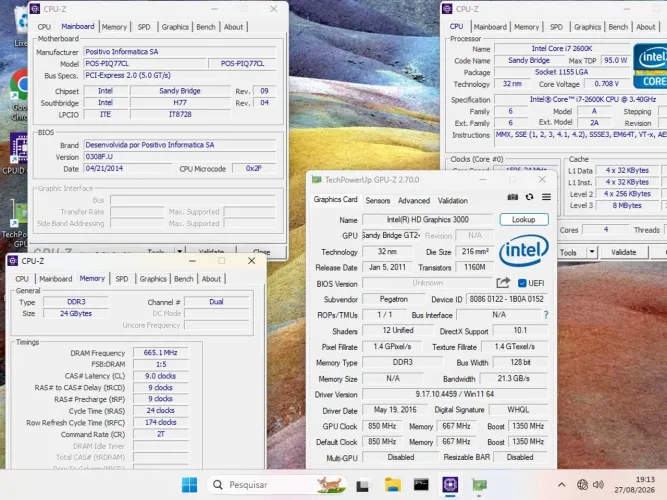Click the Bandwidth 21.3 GB/s value
Image resolution: width=667 pixels, height=500 pixels.
pyautogui.click(x=513, y=378)
